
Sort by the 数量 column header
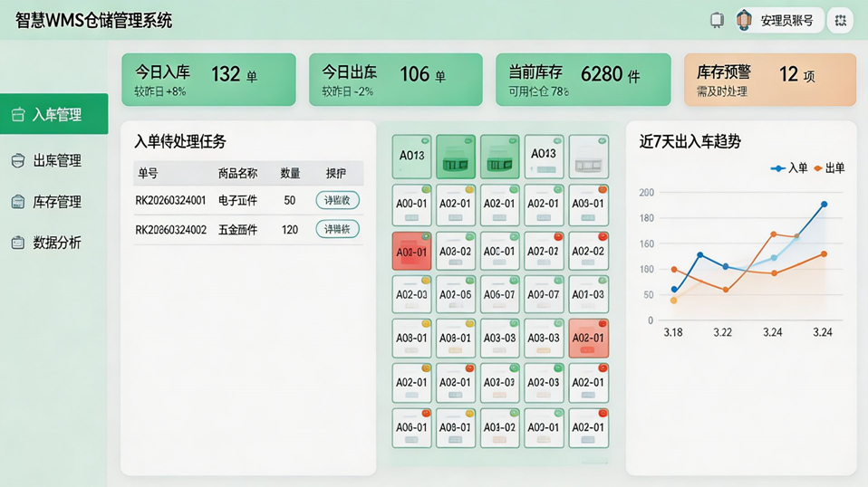tap(290, 174)
